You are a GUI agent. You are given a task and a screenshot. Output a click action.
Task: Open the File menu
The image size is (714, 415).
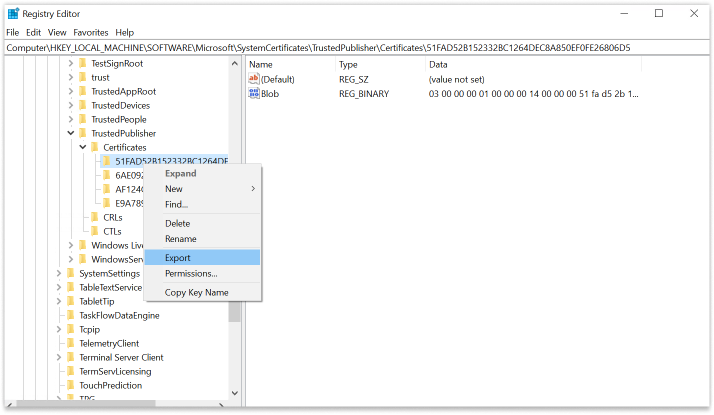[x=13, y=32]
